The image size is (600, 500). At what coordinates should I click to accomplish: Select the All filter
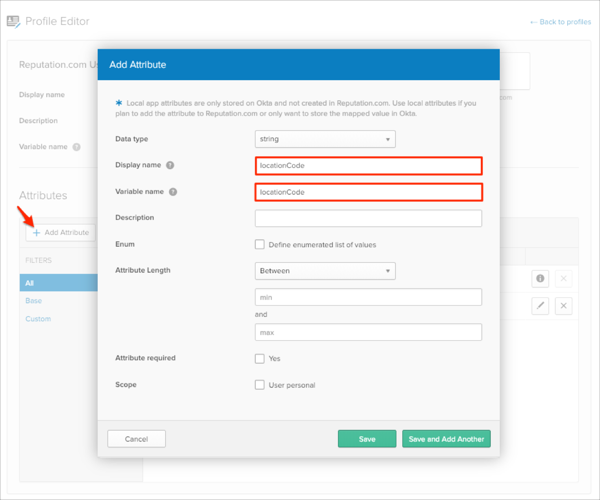point(30,283)
